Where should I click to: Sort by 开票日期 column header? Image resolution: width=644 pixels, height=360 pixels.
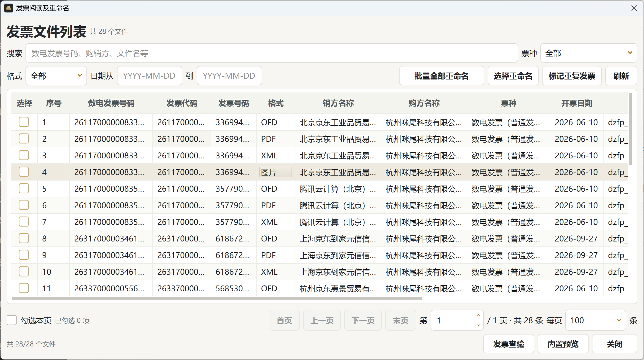576,103
